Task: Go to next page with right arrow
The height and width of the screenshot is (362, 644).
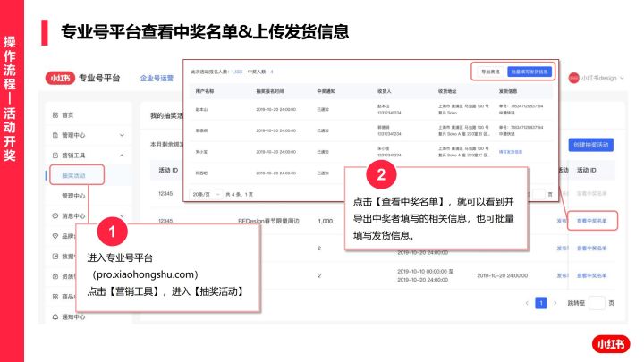Action: (x=555, y=303)
